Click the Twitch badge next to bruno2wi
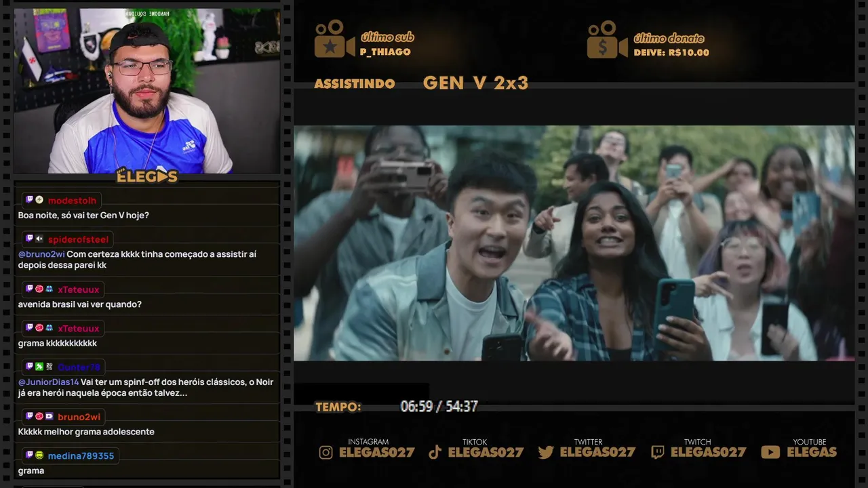 (29, 416)
